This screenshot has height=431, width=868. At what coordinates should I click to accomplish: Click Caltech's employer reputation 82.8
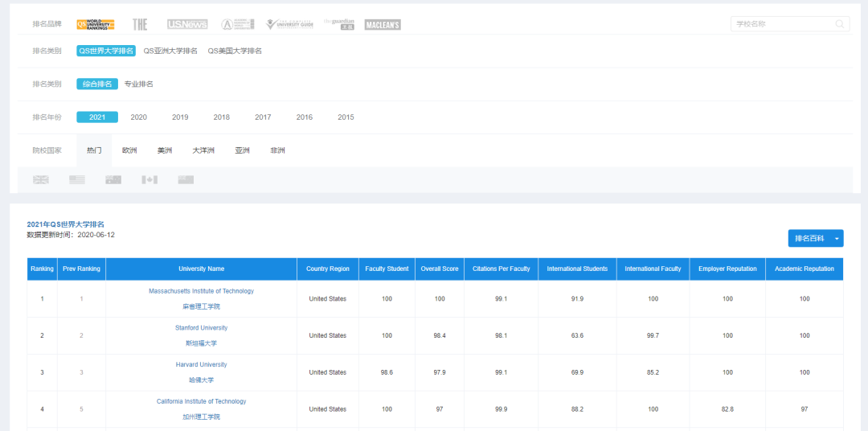pyautogui.click(x=728, y=408)
